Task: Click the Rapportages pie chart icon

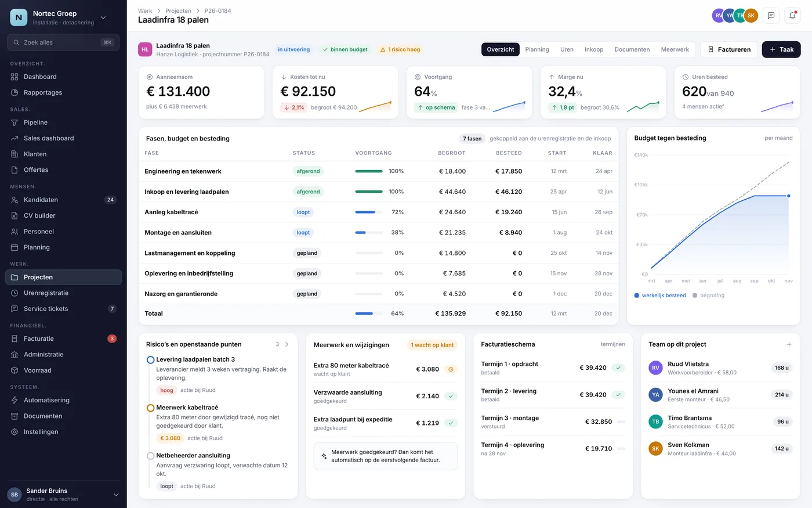Action: pyautogui.click(x=14, y=92)
